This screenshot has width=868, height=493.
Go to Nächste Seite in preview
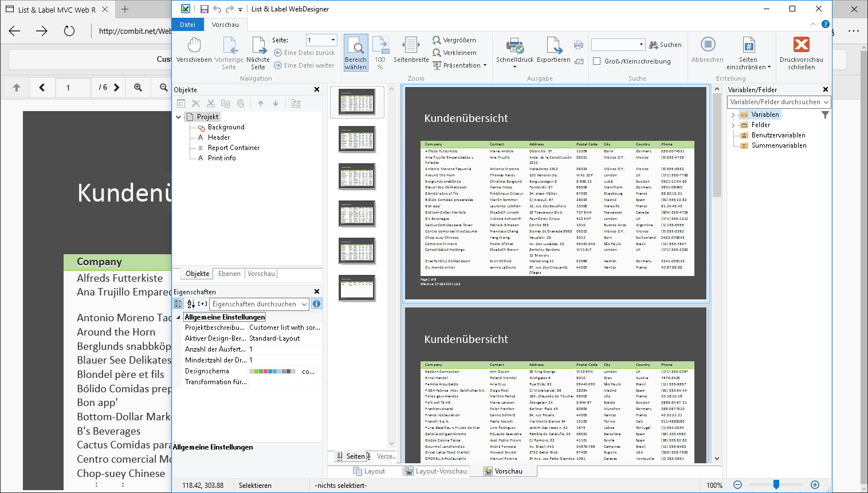[x=258, y=53]
